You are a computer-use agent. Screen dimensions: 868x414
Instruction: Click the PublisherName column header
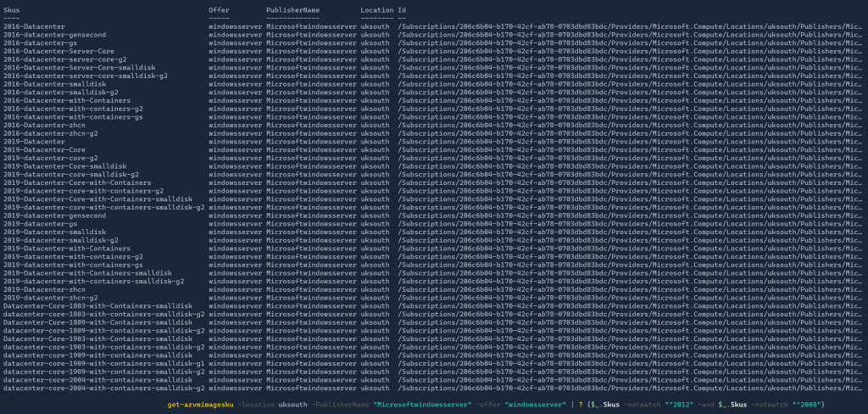click(x=292, y=9)
